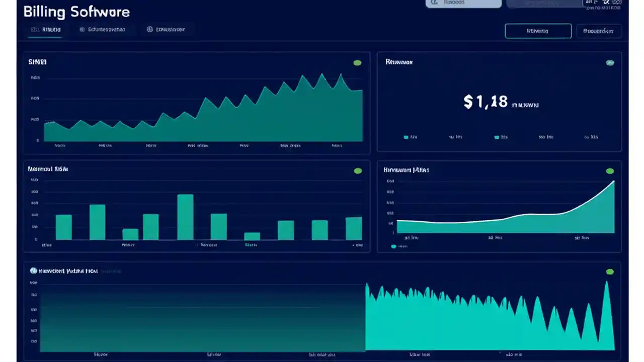Open the grayed dropdown next to the bottom panel title

coord(111,271)
